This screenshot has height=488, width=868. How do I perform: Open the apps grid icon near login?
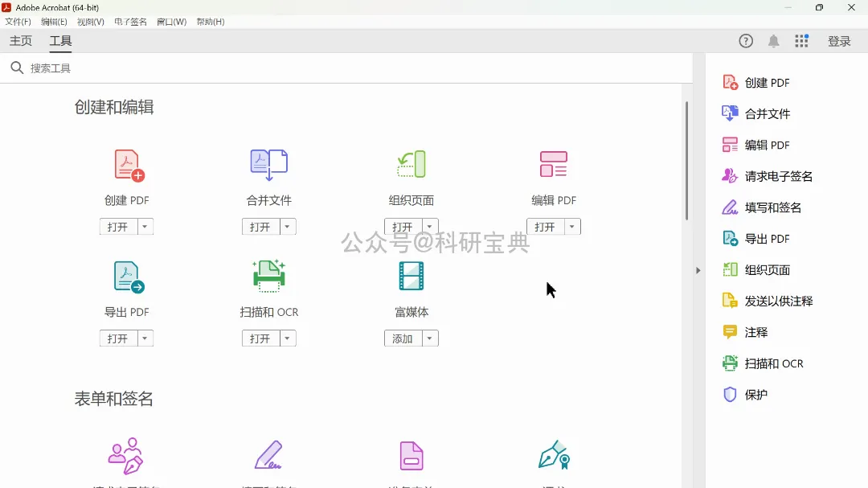[x=801, y=40]
